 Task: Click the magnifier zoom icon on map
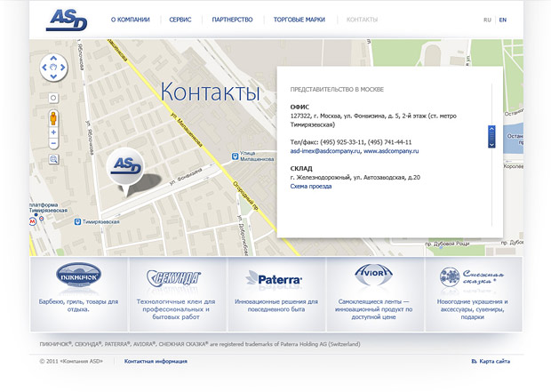tap(53, 159)
